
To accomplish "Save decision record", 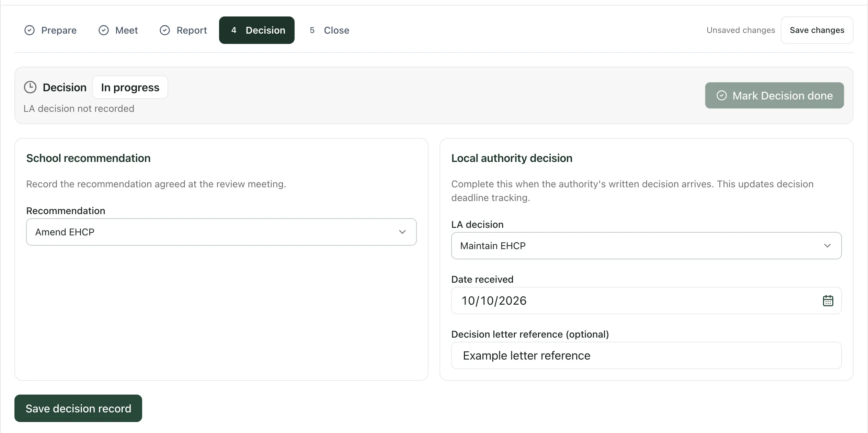I will 78,408.
